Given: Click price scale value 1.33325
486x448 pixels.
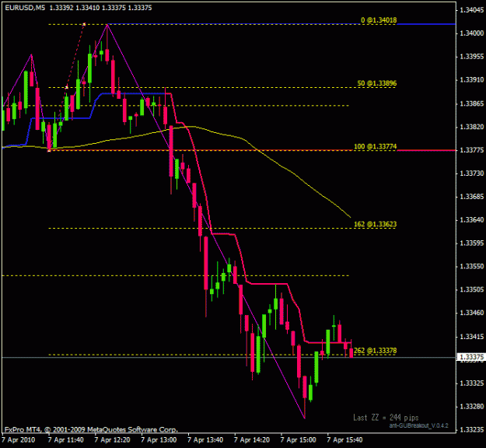Looking at the screenshot, I should pyautogui.click(x=472, y=383).
